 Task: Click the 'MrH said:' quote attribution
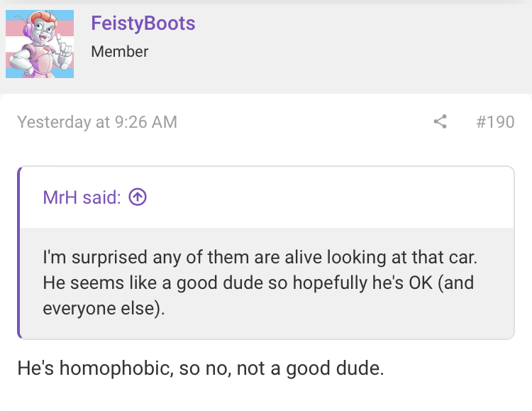(x=82, y=197)
